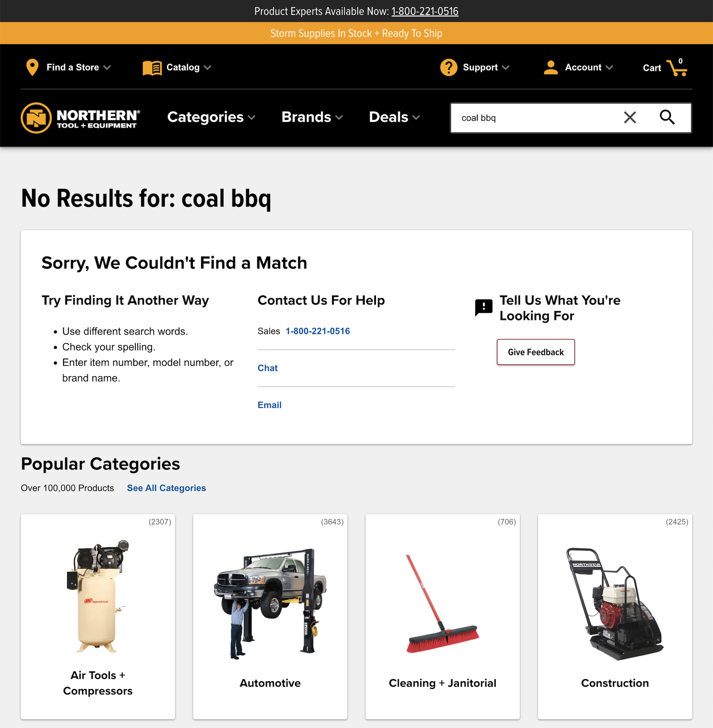The height and width of the screenshot is (728, 713).
Task: Click the feedback speech bubble icon
Action: tap(484, 307)
